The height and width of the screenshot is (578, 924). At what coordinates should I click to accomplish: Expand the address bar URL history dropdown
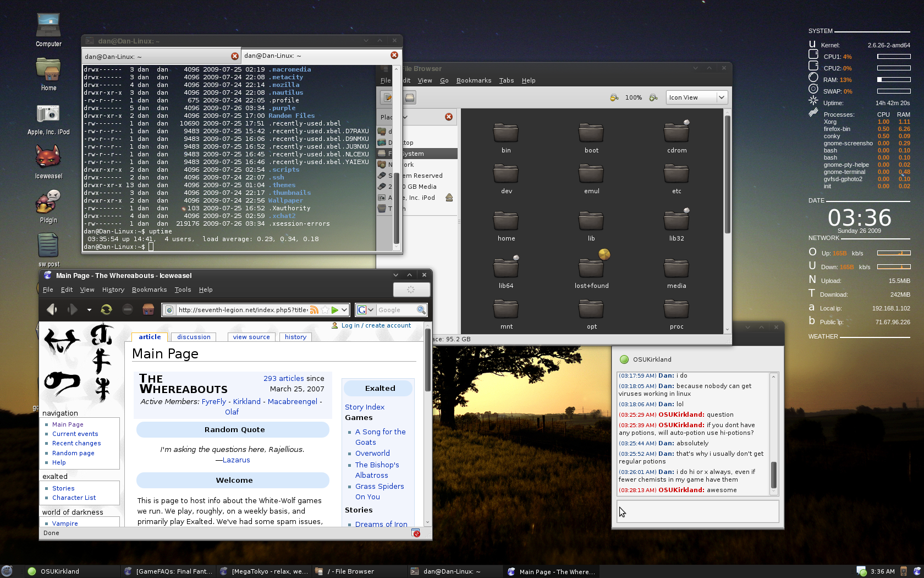tap(344, 310)
